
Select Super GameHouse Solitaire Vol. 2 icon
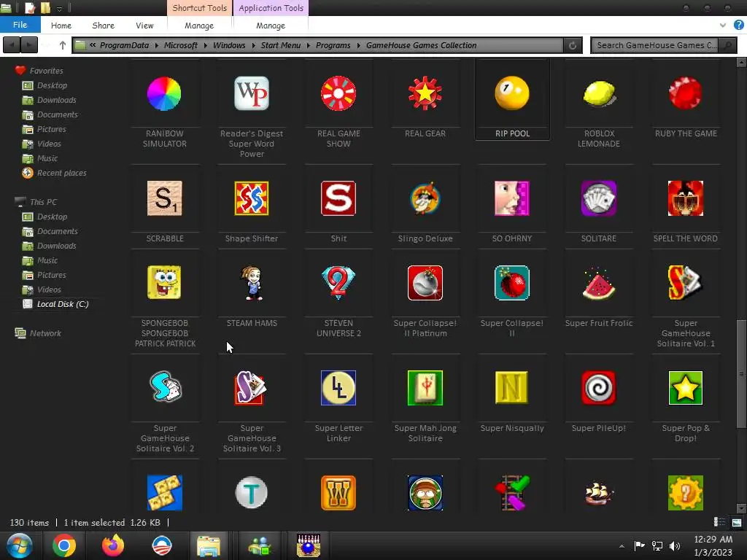tap(165, 388)
